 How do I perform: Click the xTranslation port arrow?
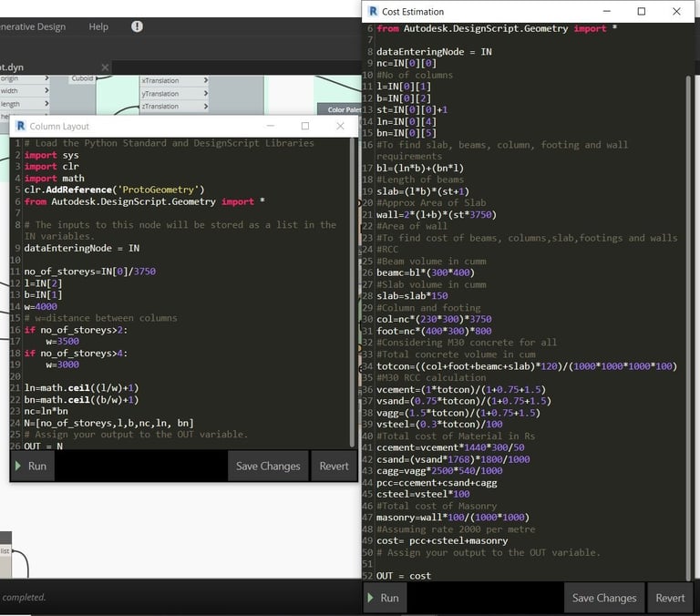pyautogui.click(x=206, y=80)
